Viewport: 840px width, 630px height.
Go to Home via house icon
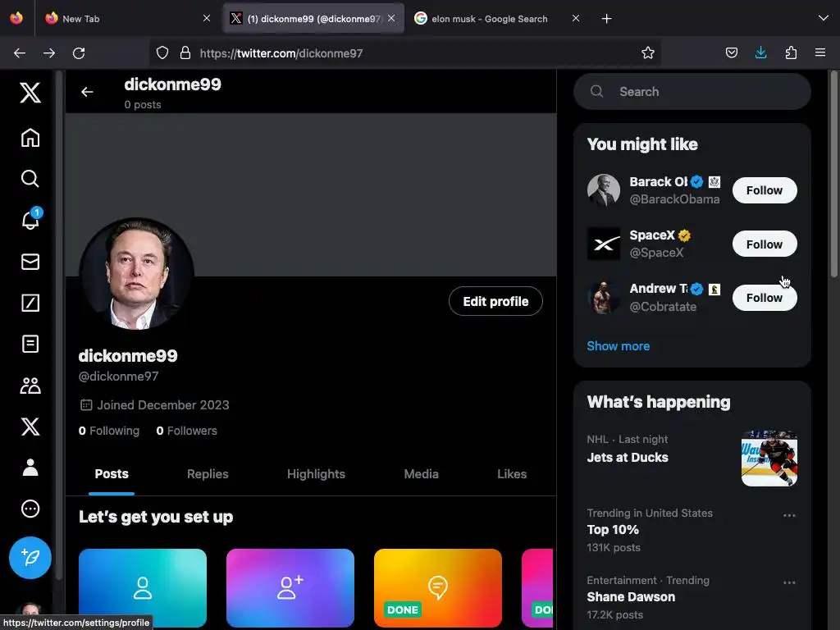(x=30, y=138)
